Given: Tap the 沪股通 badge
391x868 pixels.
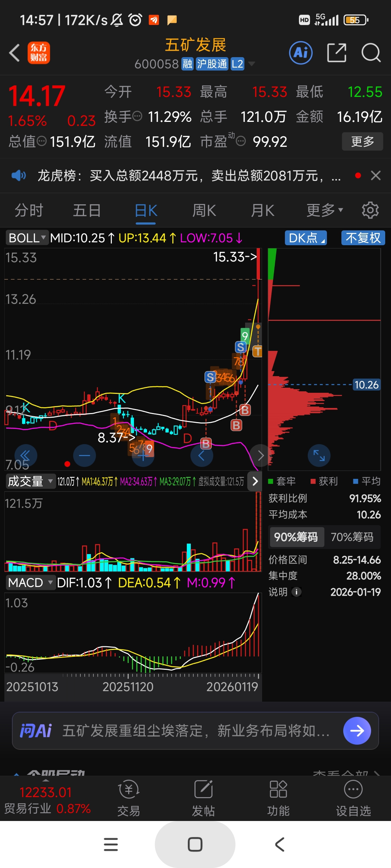Looking at the screenshot, I should click(x=212, y=64).
